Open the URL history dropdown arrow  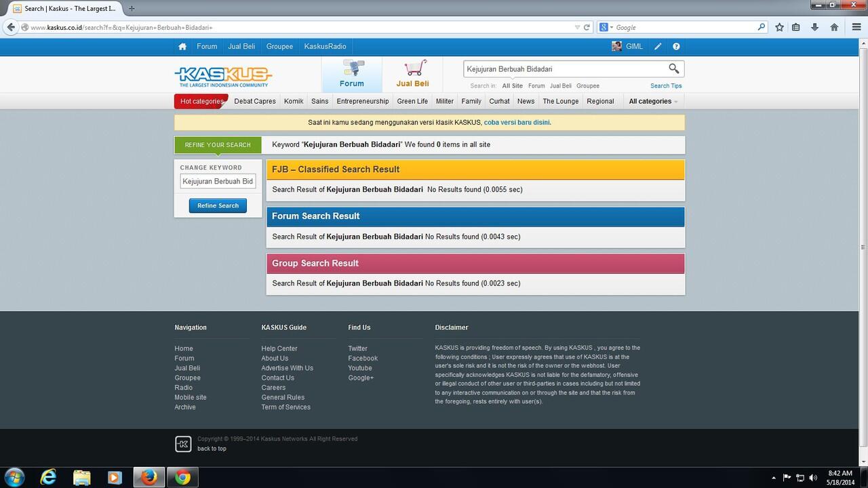[577, 27]
